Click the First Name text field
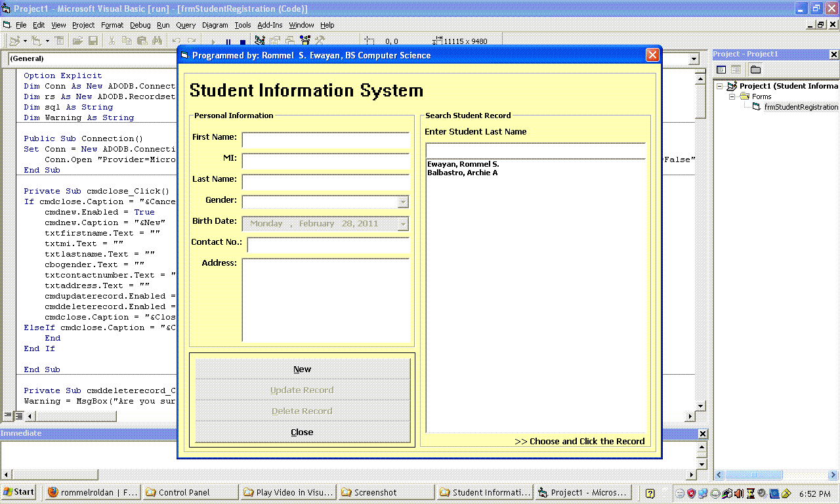 pyautogui.click(x=326, y=140)
